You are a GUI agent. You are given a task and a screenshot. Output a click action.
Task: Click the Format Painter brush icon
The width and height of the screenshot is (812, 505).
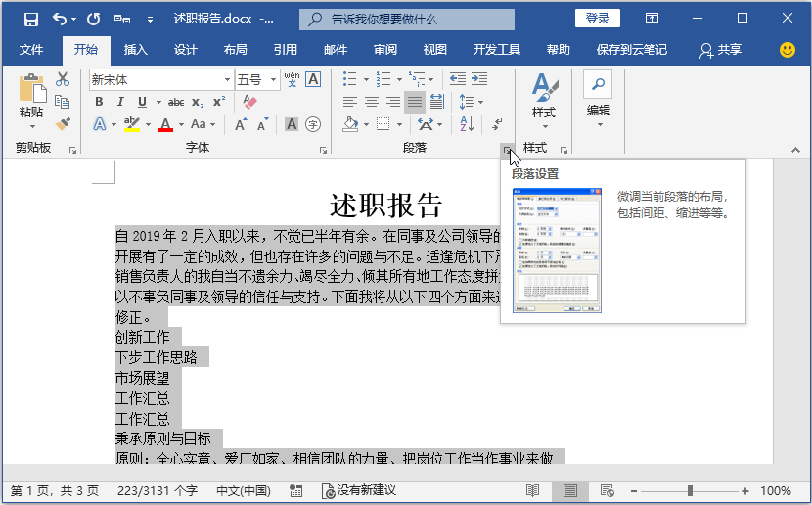[63, 124]
